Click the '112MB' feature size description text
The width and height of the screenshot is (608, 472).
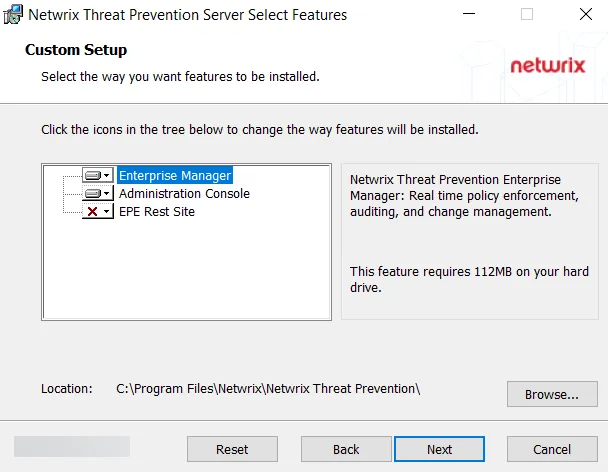469,279
